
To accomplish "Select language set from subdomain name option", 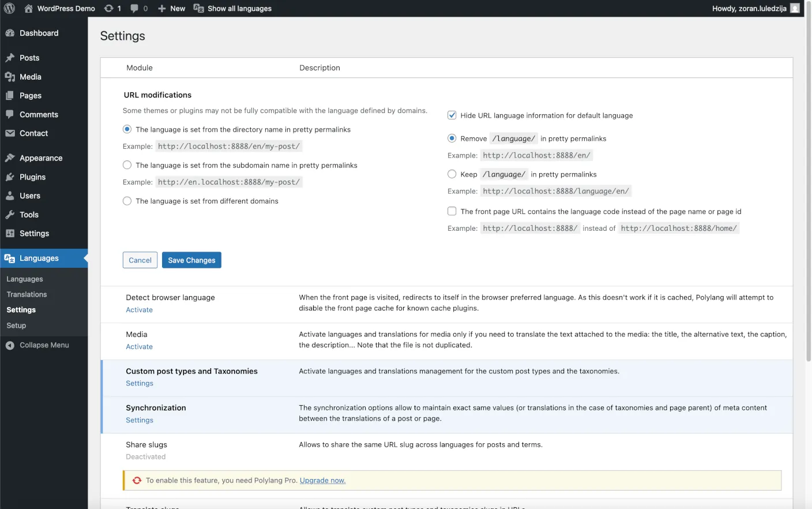I will (x=127, y=165).
